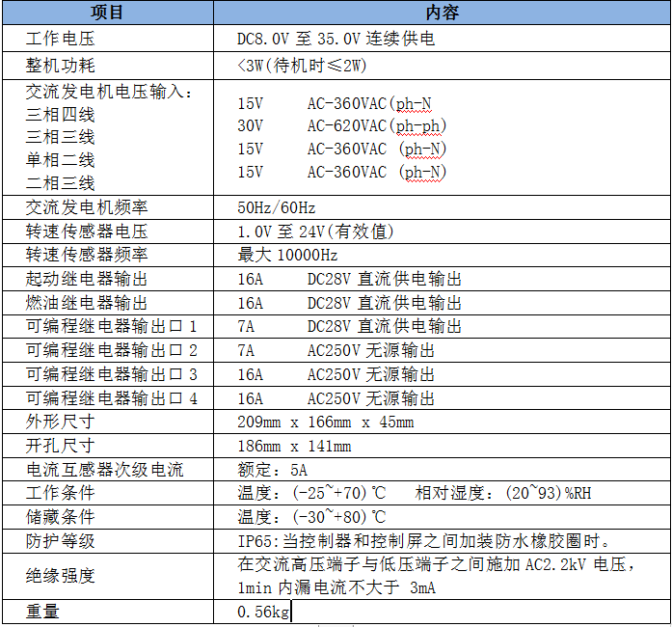Select the 单相二线 text
672x627 pixels.
click(60, 160)
